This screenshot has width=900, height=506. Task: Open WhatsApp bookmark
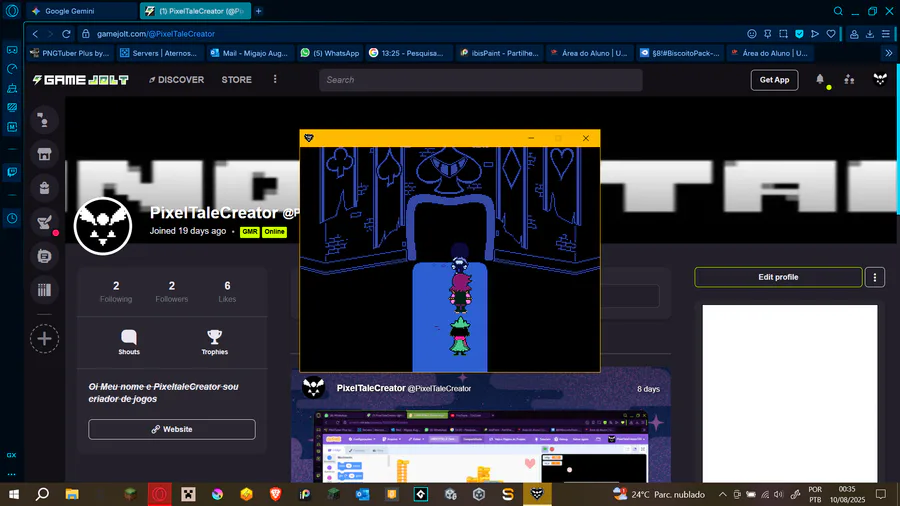(x=331, y=53)
